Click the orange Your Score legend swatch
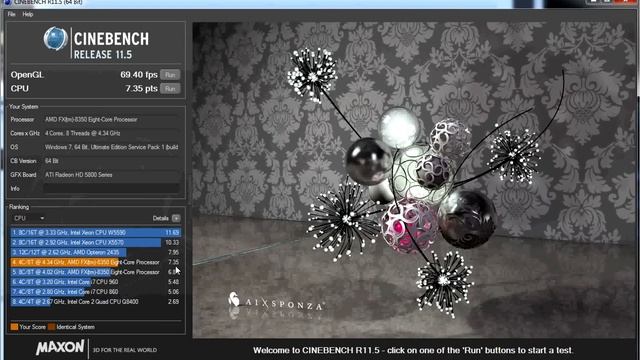This screenshot has width=640, height=360. tap(14, 327)
